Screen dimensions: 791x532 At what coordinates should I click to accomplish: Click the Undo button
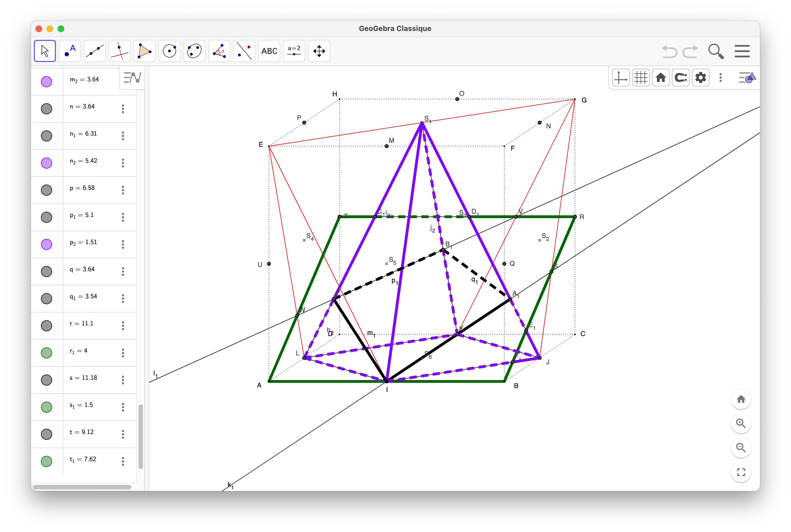[669, 51]
